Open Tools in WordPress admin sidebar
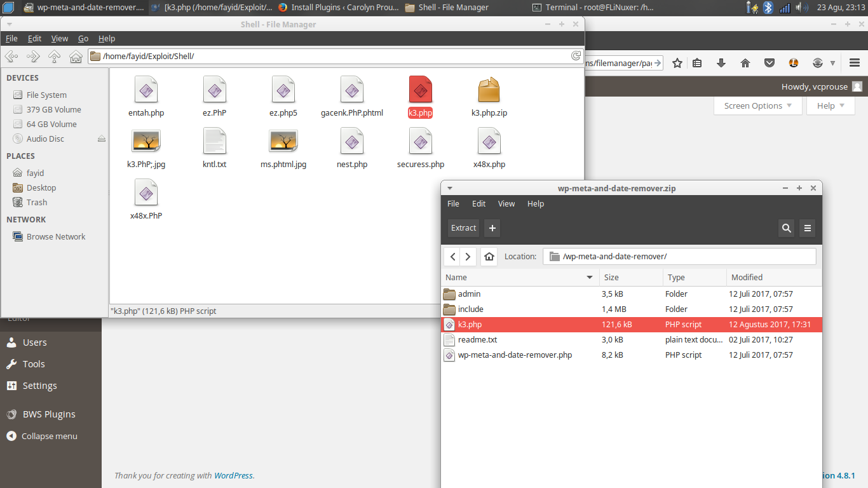This screenshot has height=488, width=868. pyautogui.click(x=34, y=364)
